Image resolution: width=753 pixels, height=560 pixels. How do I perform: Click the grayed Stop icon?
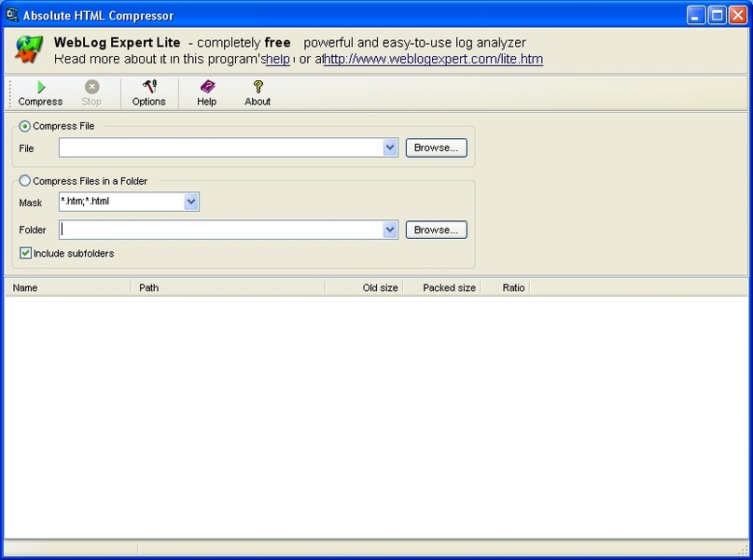91,87
